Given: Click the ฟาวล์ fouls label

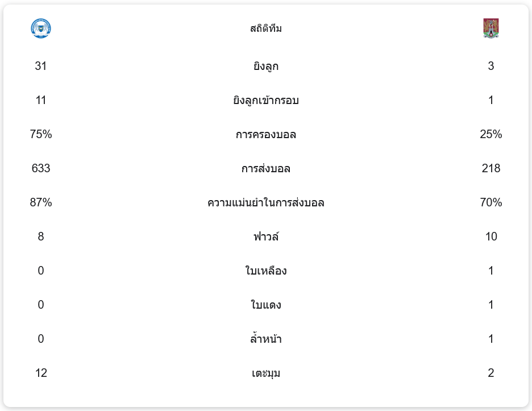Looking at the screenshot, I should point(266,237).
